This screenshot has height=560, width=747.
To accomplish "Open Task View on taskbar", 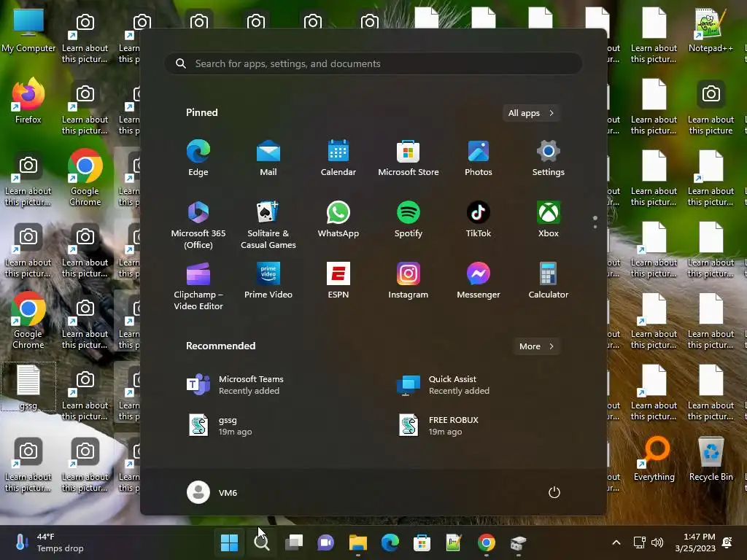I will 293,542.
